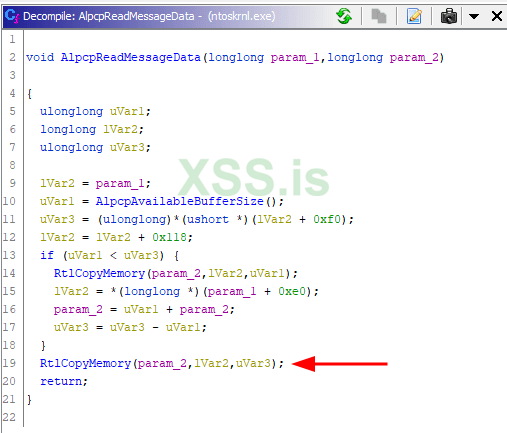
Task: Click the RtlCopyMemory call on line 19
Action: pyautogui.click(x=85, y=363)
